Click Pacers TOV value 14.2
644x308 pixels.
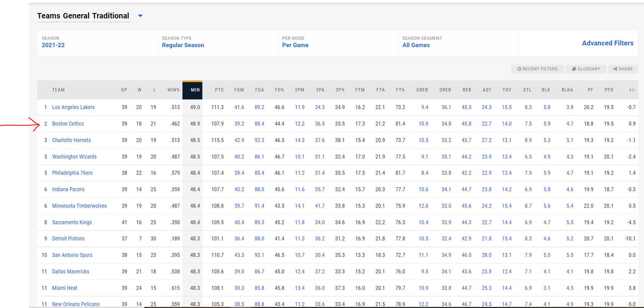coord(507,190)
